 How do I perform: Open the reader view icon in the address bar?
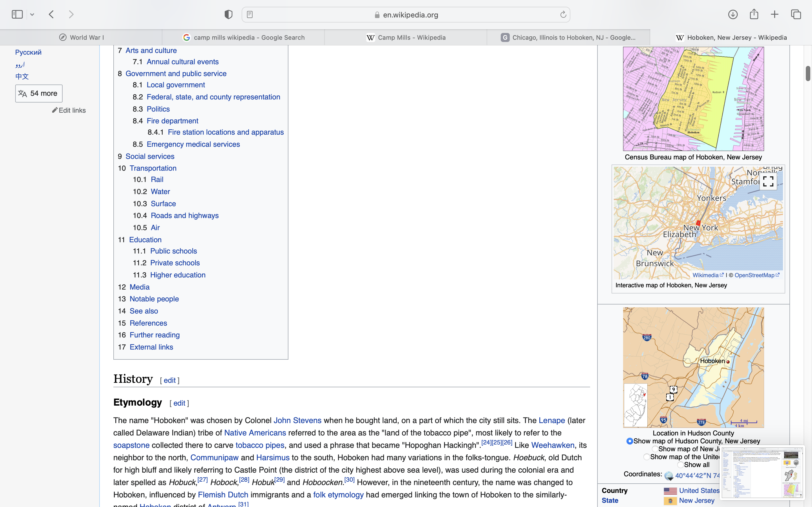point(250,14)
